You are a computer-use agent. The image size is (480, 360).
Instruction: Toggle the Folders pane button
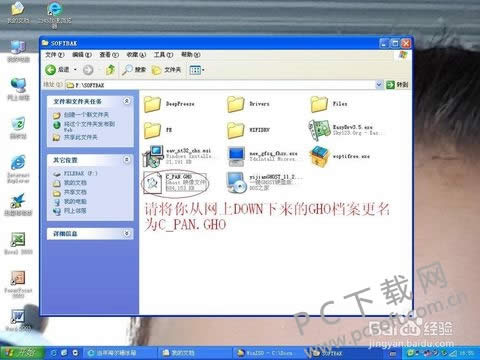pyautogui.click(x=166, y=70)
